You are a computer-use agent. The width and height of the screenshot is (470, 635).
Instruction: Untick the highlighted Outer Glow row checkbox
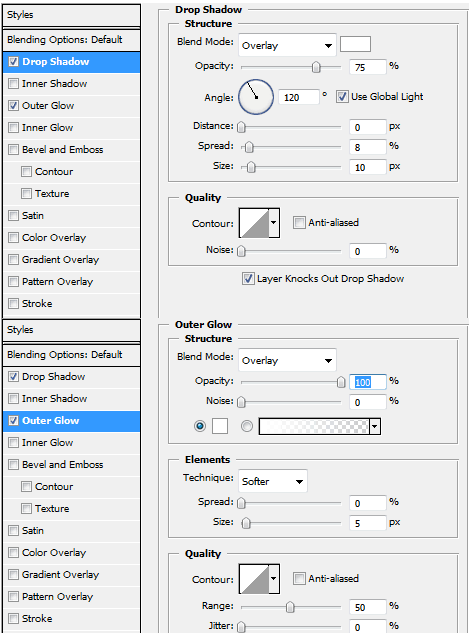13,420
